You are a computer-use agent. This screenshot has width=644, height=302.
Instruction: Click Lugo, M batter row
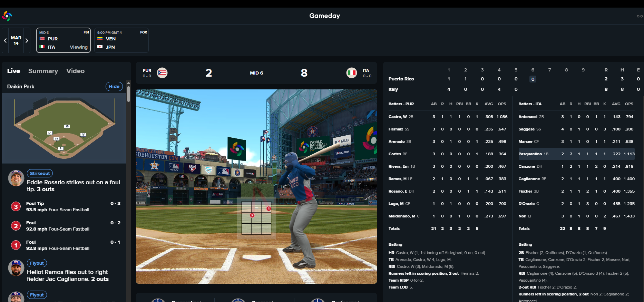click(448, 204)
